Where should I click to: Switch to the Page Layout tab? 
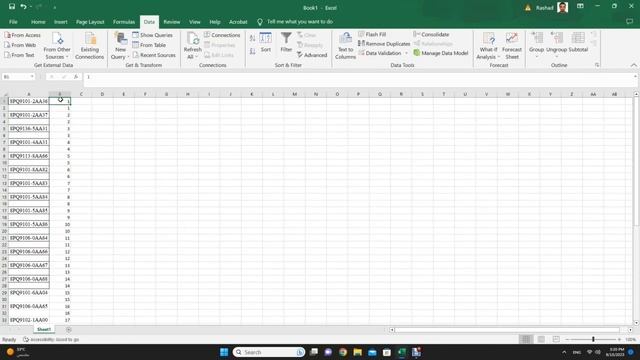90,22
